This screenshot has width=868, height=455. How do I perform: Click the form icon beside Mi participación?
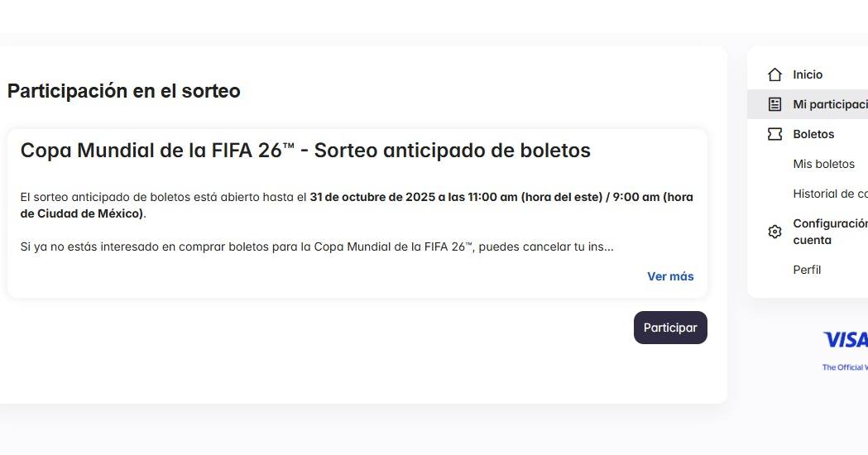[774, 104]
